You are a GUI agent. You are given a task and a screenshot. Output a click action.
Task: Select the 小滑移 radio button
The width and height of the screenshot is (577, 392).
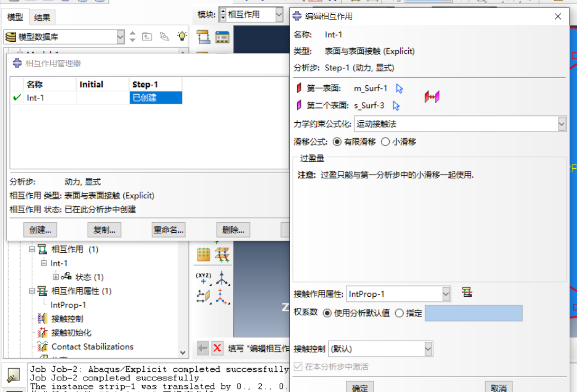click(385, 142)
